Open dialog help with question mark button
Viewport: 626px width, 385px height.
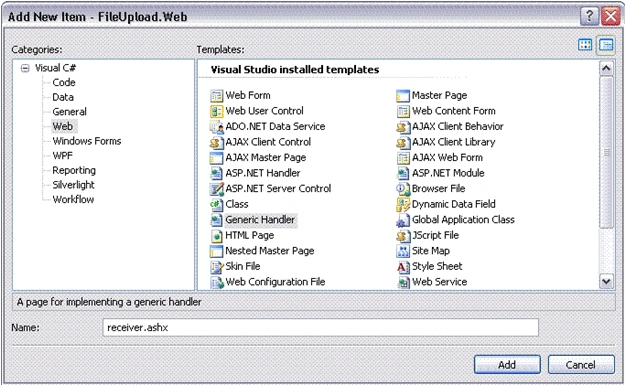point(589,16)
